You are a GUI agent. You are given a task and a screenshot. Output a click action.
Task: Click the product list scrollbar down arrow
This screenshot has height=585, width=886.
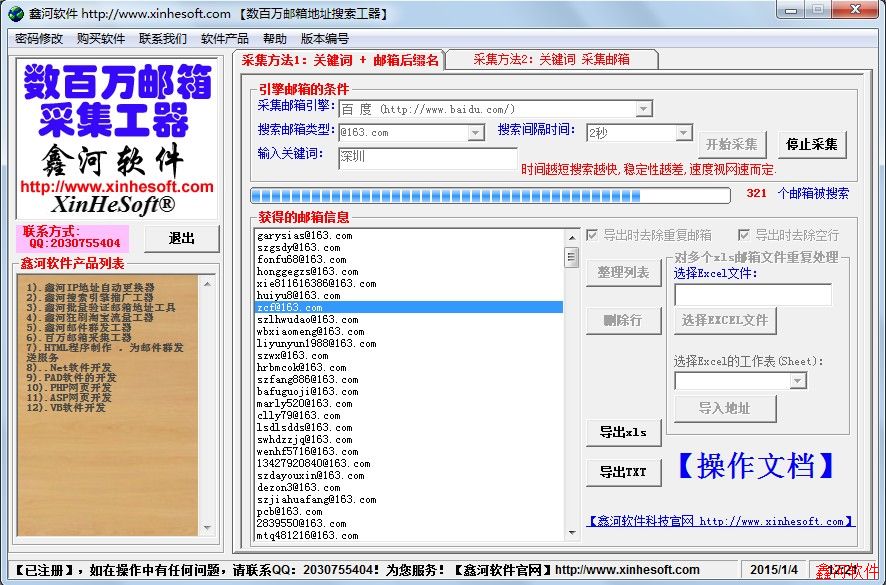(207, 528)
